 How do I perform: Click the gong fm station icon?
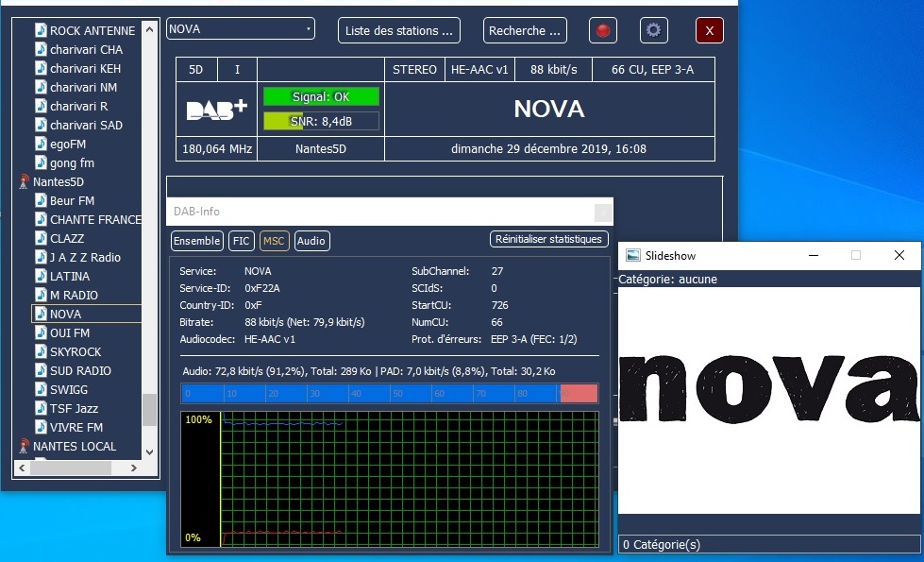pos(41,162)
